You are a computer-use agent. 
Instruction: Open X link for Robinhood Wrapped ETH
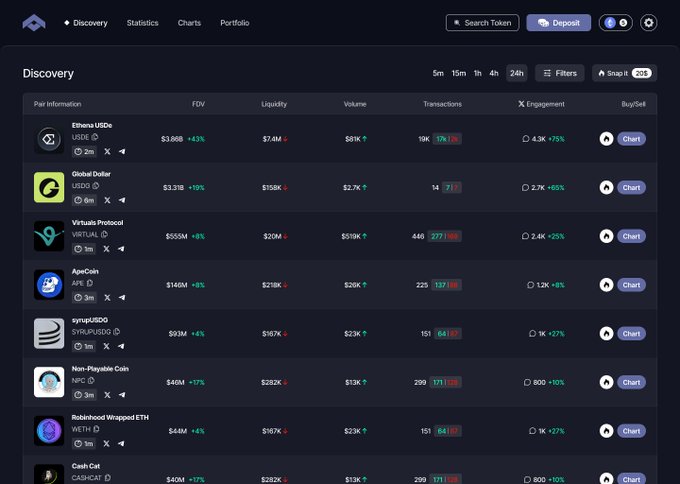point(106,443)
